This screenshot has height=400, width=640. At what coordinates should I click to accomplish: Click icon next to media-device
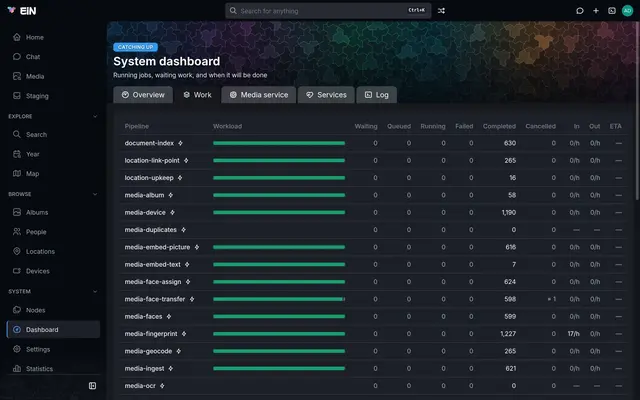(x=172, y=213)
